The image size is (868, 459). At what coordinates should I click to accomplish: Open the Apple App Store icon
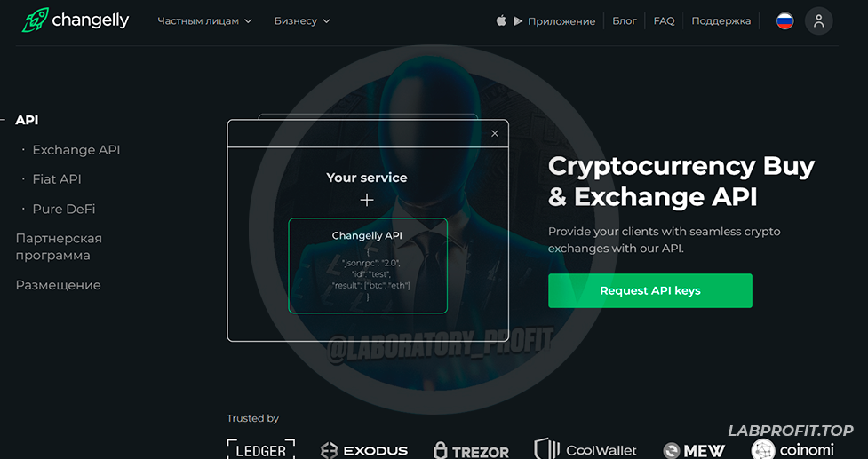(501, 21)
